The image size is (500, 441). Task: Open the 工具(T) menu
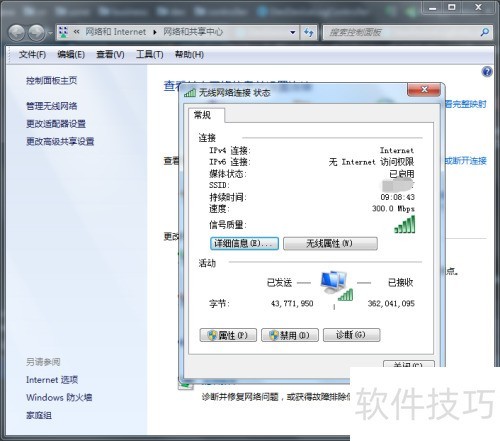[150, 54]
